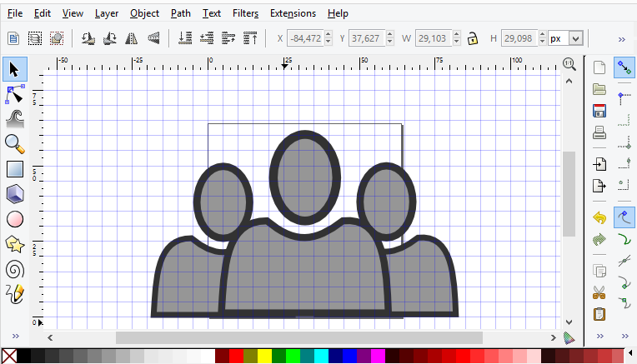
Task: Undo last action yellow arrow
Action: tap(599, 217)
